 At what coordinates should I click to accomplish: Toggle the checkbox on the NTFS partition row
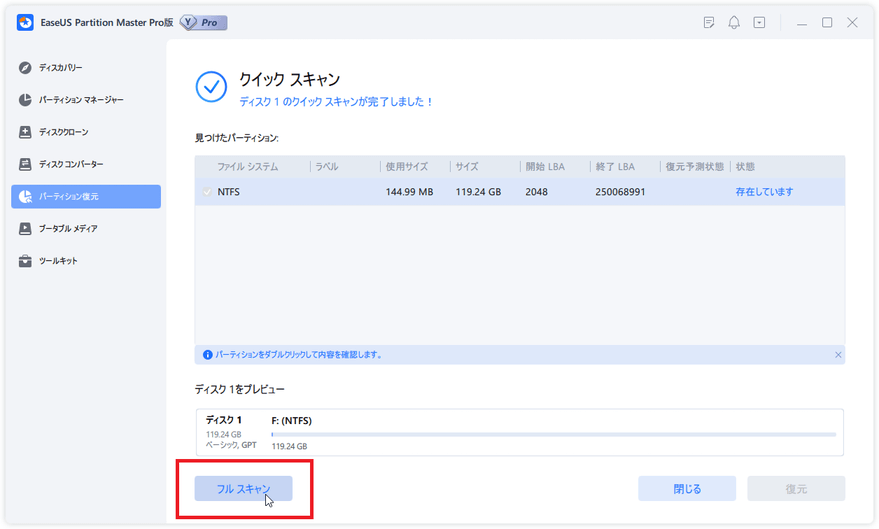207,192
